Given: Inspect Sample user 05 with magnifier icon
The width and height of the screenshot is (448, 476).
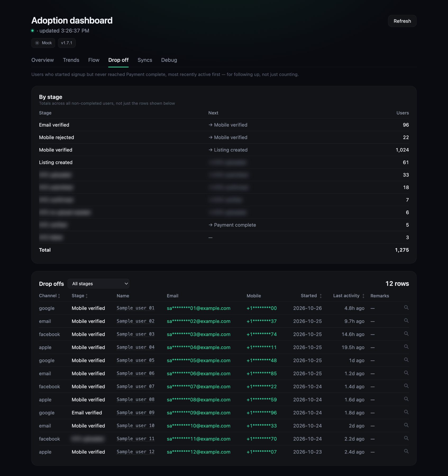Looking at the screenshot, I should 406,360.
